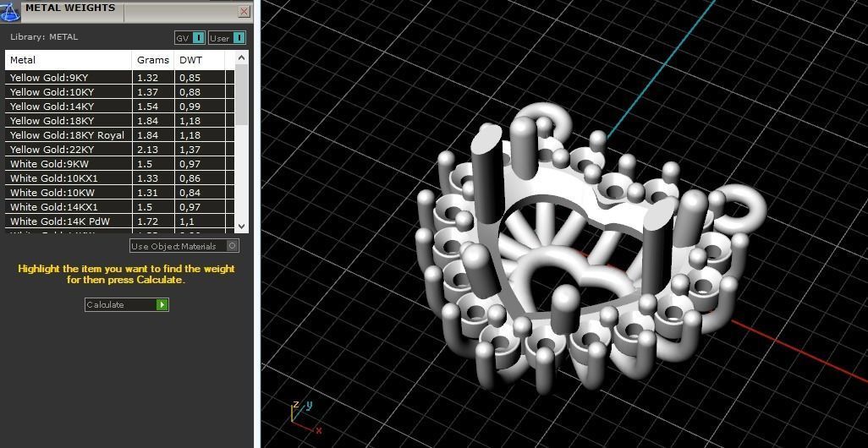Click the Metal column header
Screen dimensions: 868x448
tap(69, 60)
